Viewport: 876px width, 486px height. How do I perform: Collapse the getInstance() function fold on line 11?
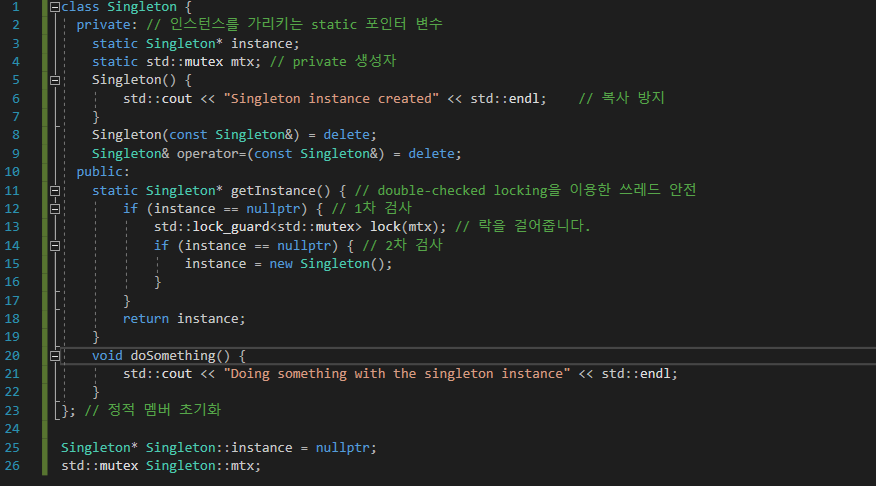pos(55,191)
